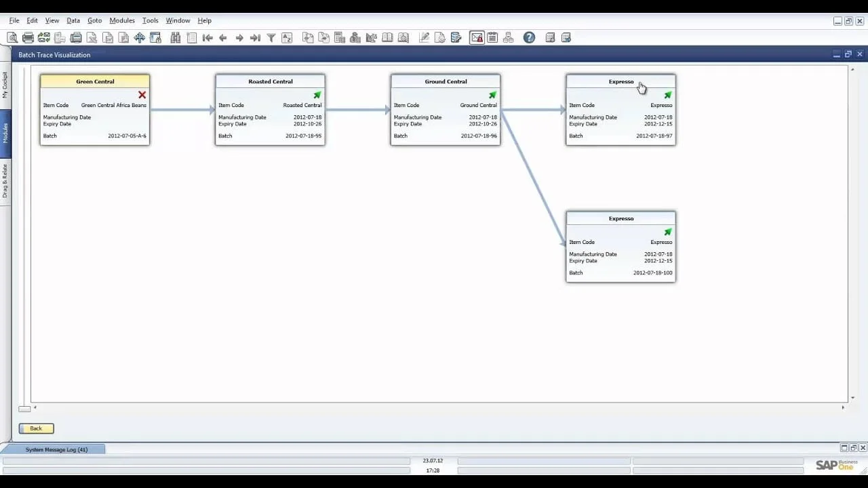Click green arrow on Ground Central card
This screenshot has width=868, height=488.
[492, 95]
